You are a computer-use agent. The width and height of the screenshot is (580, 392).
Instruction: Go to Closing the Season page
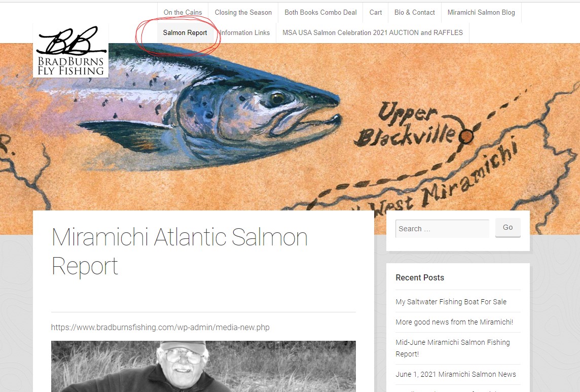coord(243,12)
